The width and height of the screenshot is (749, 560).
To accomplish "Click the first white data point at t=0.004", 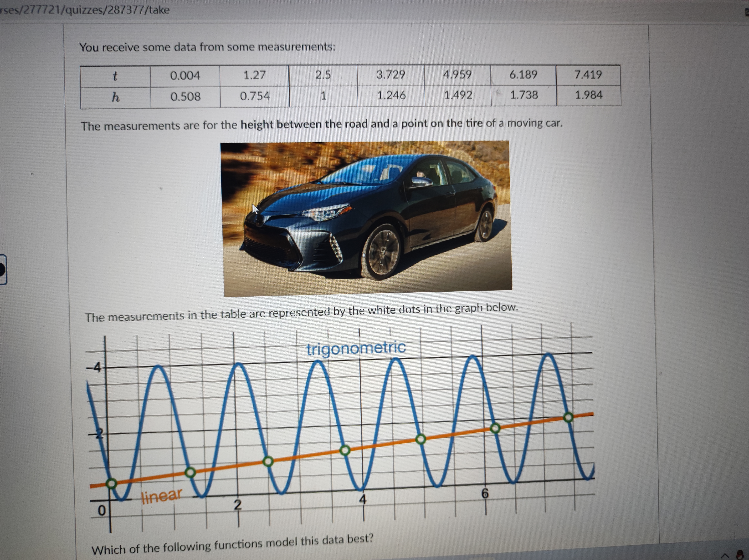I will (x=111, y=484).
